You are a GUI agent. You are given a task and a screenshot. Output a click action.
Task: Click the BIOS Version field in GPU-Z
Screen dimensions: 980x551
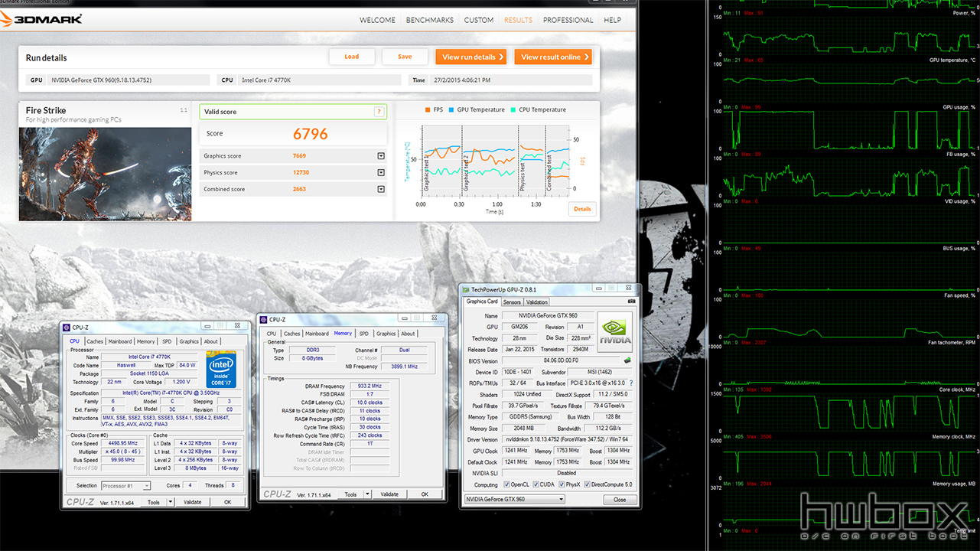561,360
